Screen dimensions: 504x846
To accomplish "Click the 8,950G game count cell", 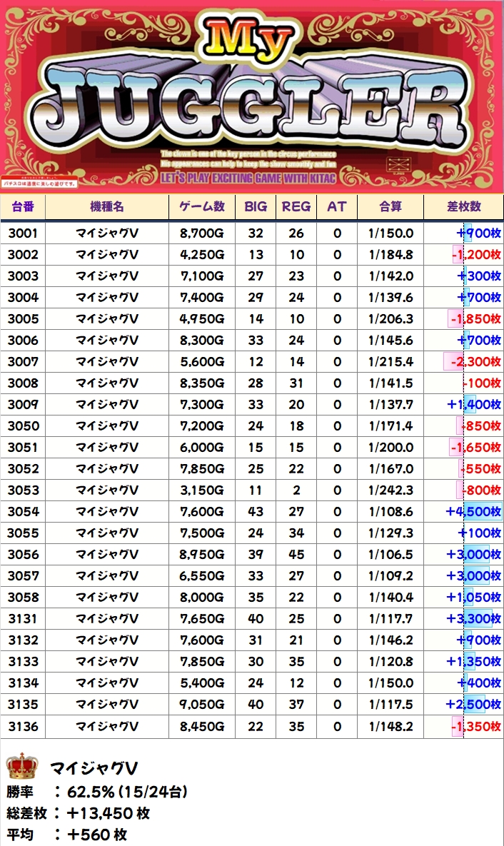I will (x=202, y=555).
